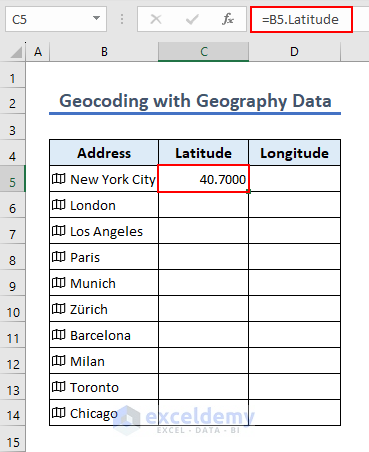Click the title 'Geocoding with Geography Data'

(x=195, y=101)
